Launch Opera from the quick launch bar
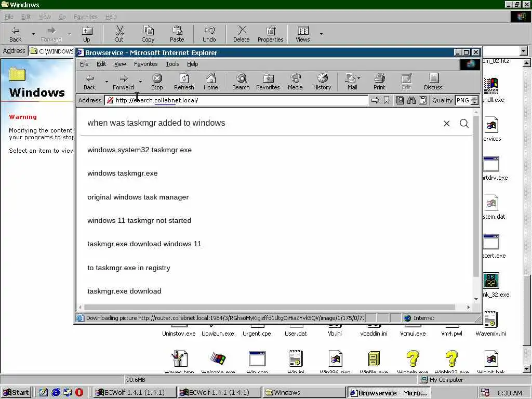This screenshot has width=532, height=399. click(79, 392)
